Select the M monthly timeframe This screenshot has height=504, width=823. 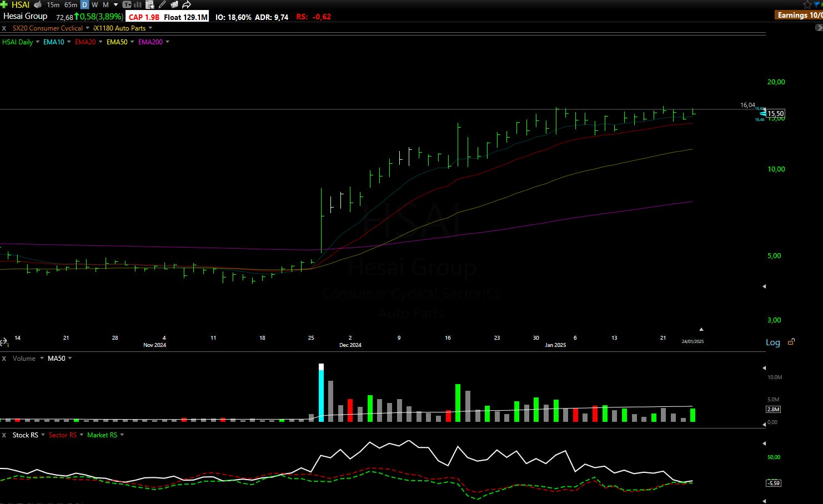tap(106, 4)
